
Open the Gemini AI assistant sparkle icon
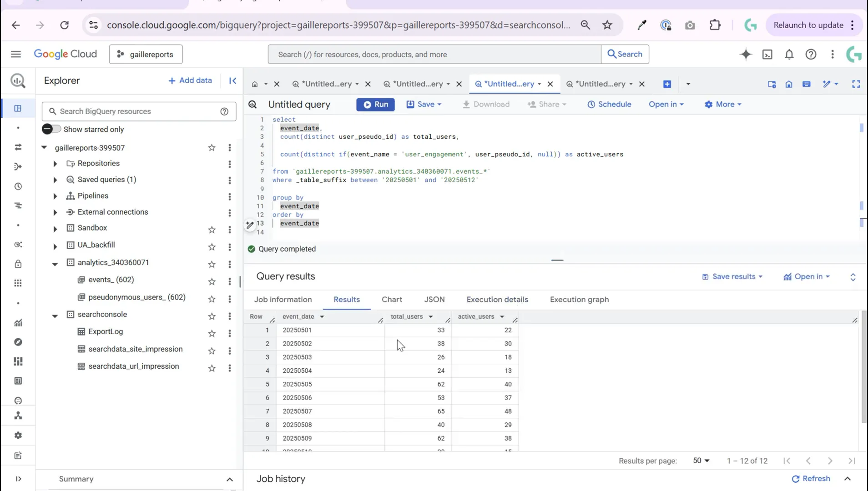(746, 54)
